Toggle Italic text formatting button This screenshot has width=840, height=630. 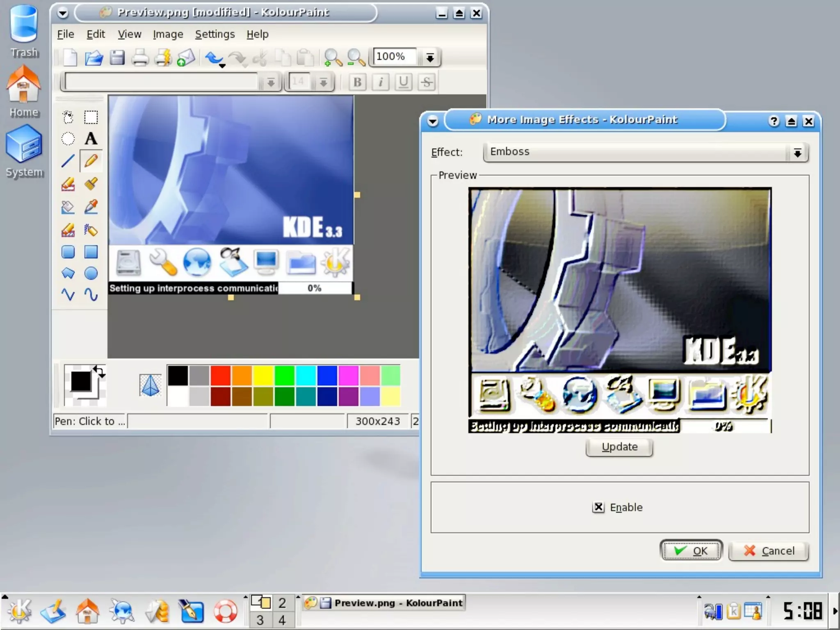pyautogui.click(x=381, y=82)
